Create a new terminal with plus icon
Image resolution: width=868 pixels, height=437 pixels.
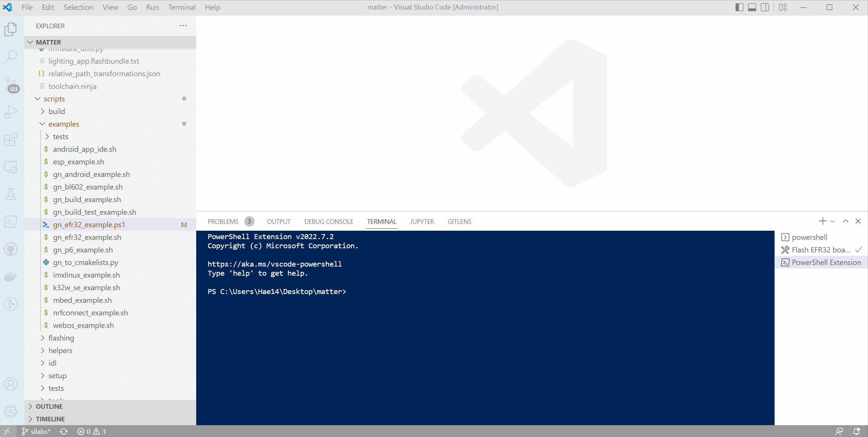coord(823,221)
